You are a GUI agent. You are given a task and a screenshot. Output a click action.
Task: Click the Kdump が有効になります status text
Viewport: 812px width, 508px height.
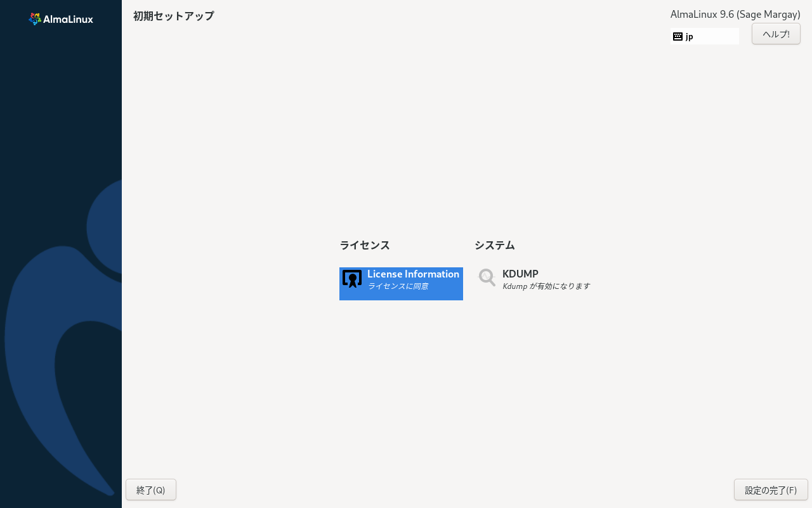coord(546,286)
